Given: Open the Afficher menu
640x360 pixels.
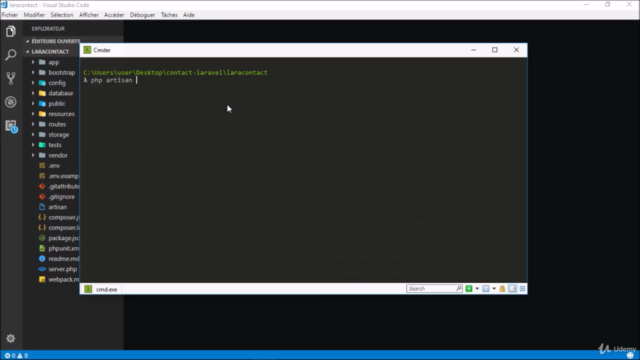Looking at the screenshot, I should tap(89, 15).
